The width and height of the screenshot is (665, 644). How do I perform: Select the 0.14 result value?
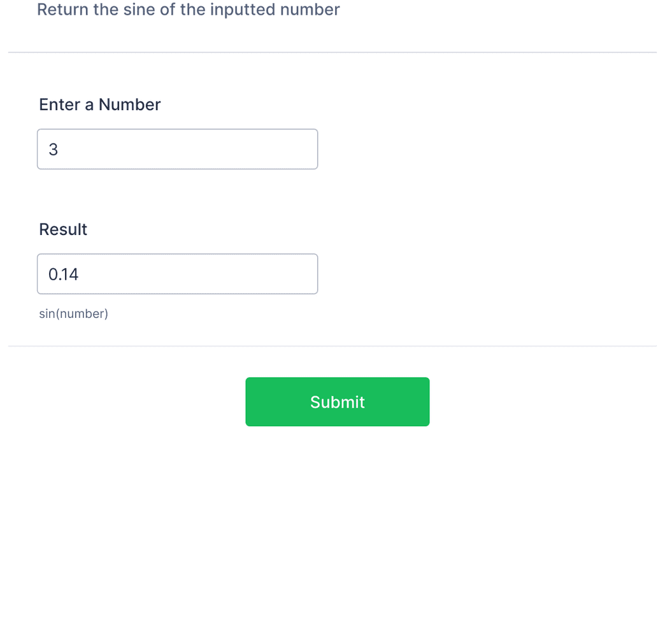(x=62, y=274)
